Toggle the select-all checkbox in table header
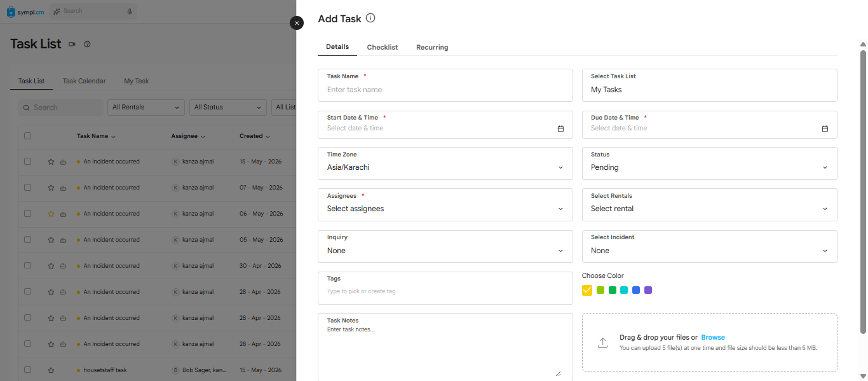Image resolution: width=868 pixels, height=381 pixels. [27, 135]
